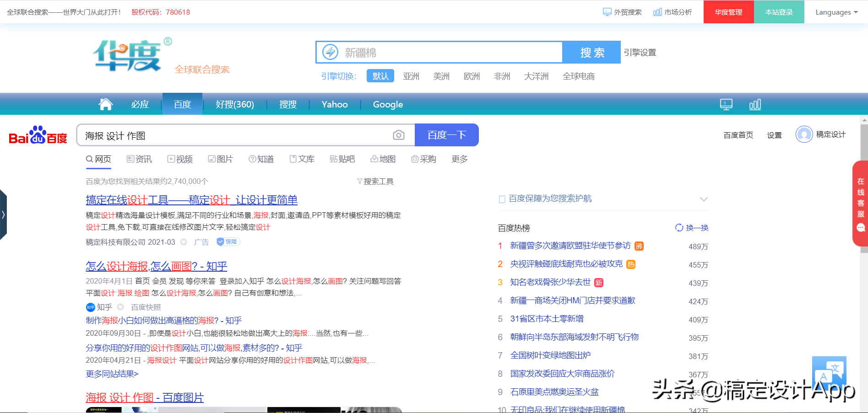Select the 知道 results tab
This screenshot has width=868, height=413.
[x=261, y=159]
